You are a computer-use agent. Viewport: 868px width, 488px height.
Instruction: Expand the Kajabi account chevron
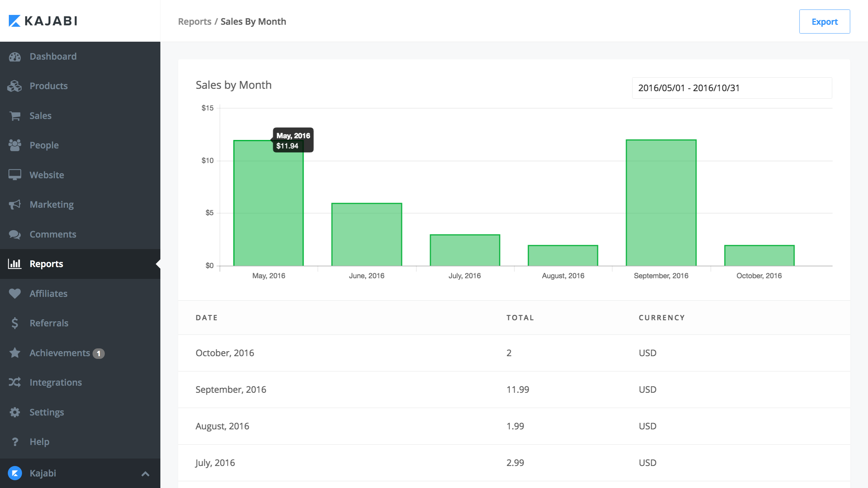pyautogui.click(x=145, y=474)
